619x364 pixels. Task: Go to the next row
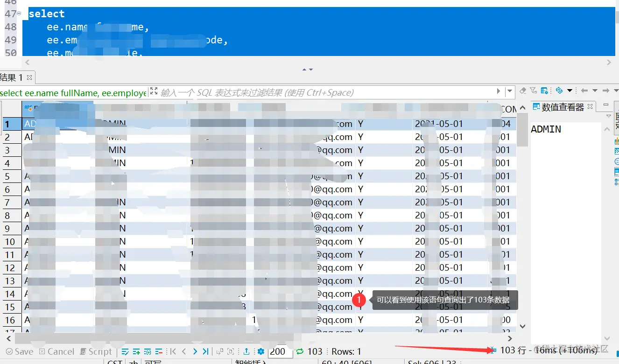click(195, 351)
